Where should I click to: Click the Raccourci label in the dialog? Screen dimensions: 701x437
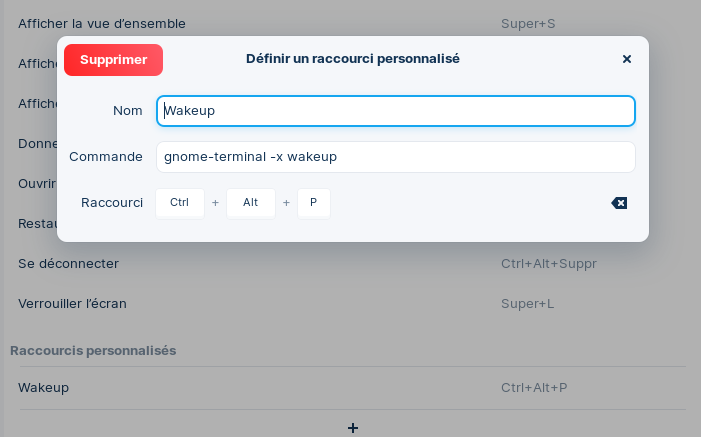pos(112,203)
